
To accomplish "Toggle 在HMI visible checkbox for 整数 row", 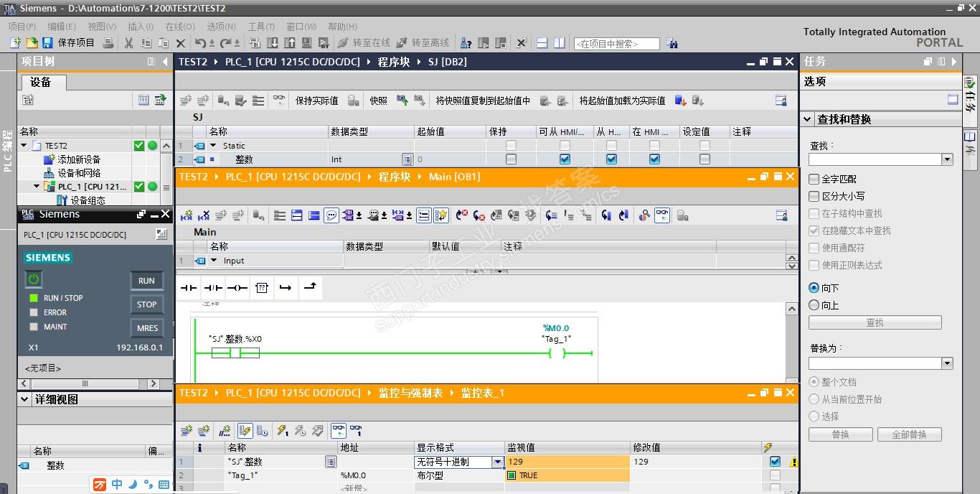I will click(654, 159).
